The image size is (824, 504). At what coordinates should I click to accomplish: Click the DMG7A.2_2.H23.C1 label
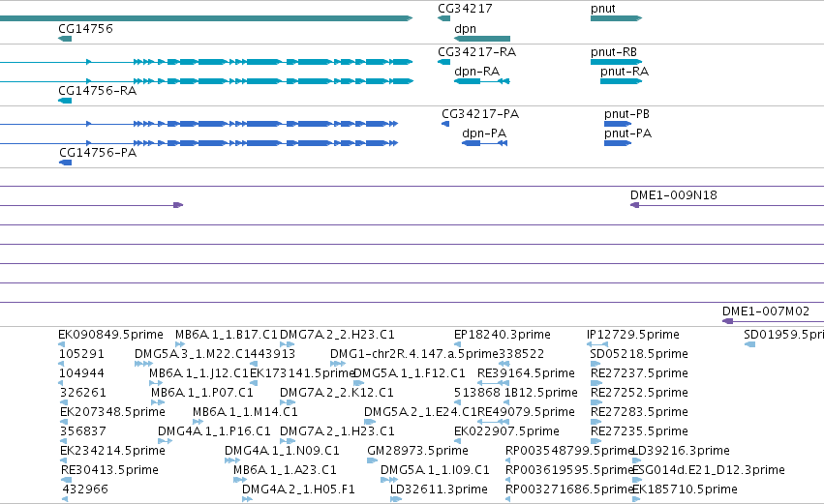pyautogui.click(x=337, y=335)
